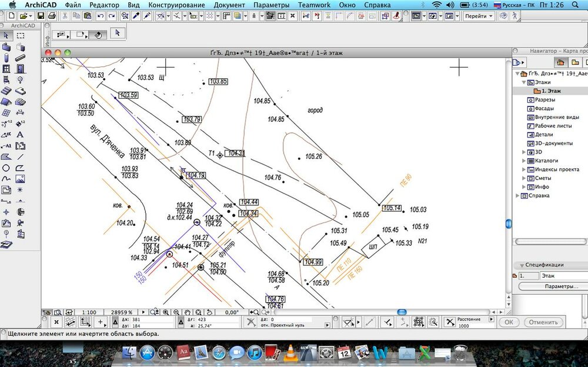Pick the Door tool in toolbox
The image size is (588, 367).
[x=21, y=69]
